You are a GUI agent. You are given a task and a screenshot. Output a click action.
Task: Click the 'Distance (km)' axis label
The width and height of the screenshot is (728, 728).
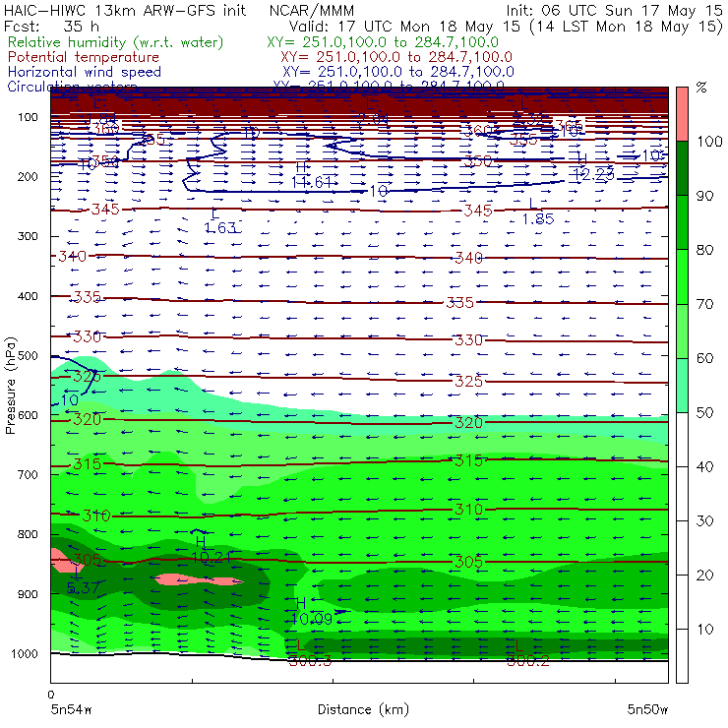click(x=363, y=709)
